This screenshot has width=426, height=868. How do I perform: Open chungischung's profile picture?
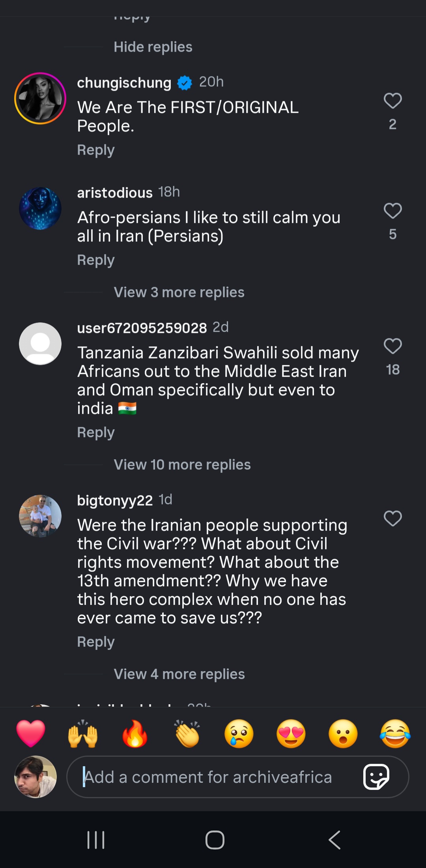pos(40,98)
